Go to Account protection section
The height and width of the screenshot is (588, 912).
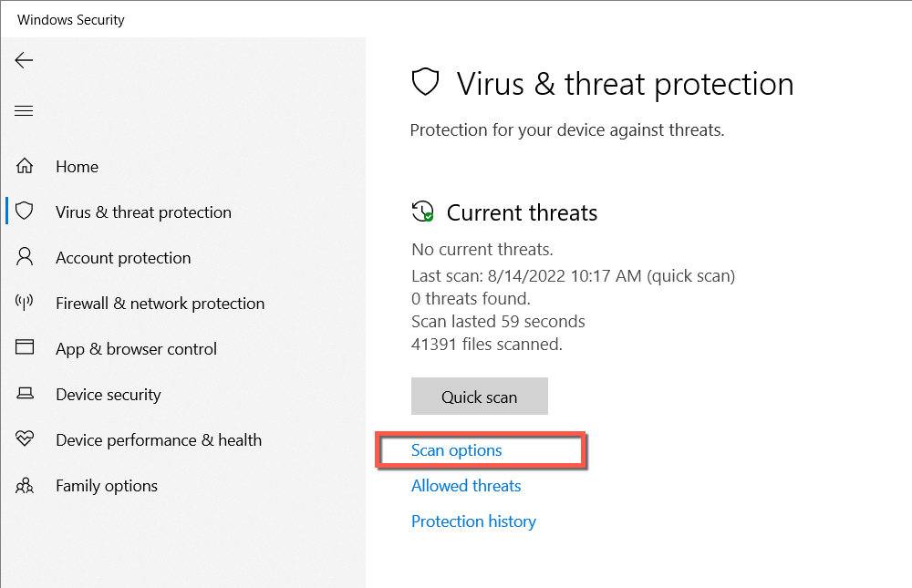[x=123, y=258]
